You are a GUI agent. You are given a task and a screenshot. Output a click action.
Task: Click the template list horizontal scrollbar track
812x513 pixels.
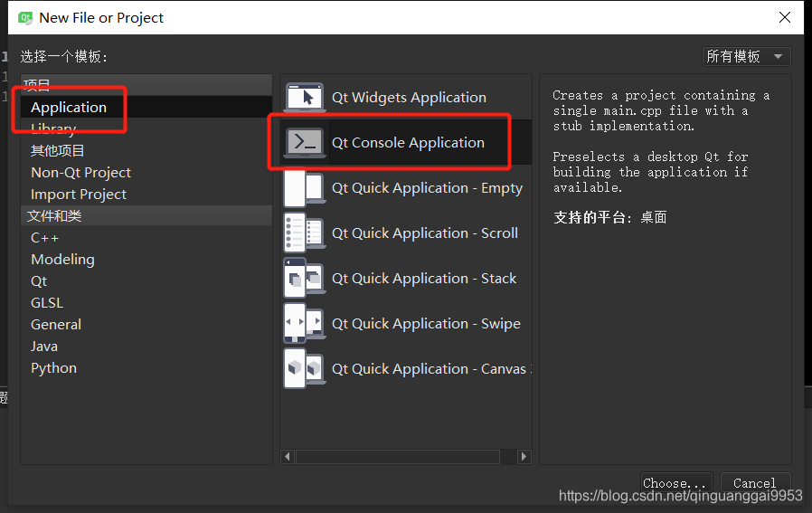[405, 457]
